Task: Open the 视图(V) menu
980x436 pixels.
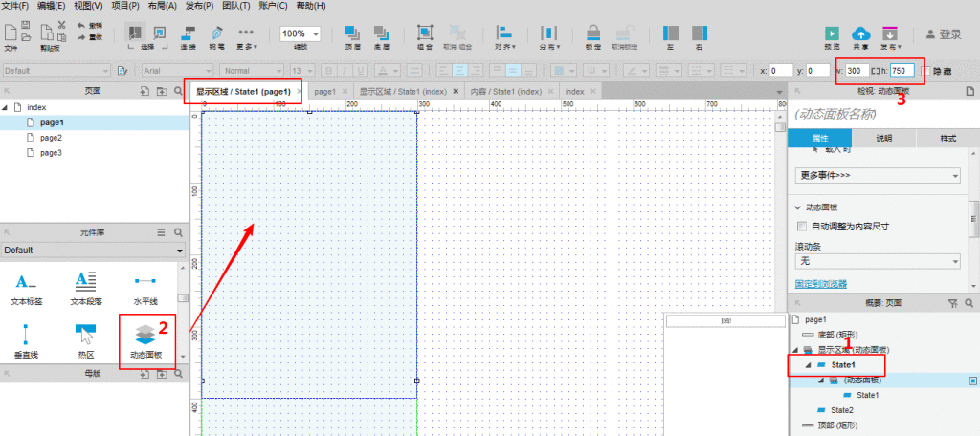Action: [88, 6]
